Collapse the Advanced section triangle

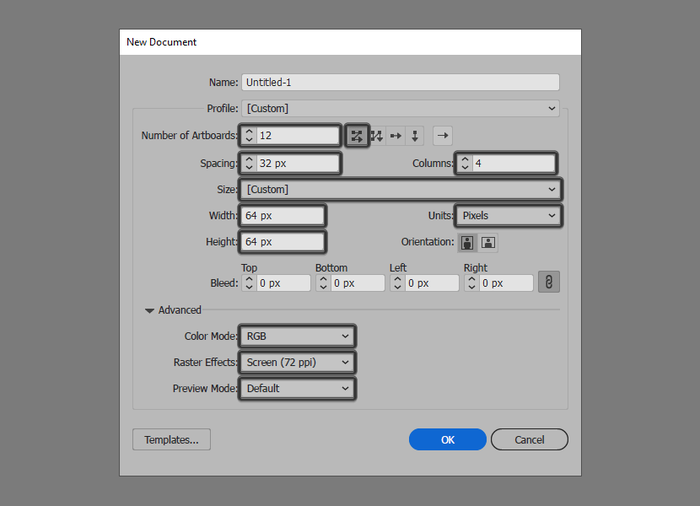(150, 311)
